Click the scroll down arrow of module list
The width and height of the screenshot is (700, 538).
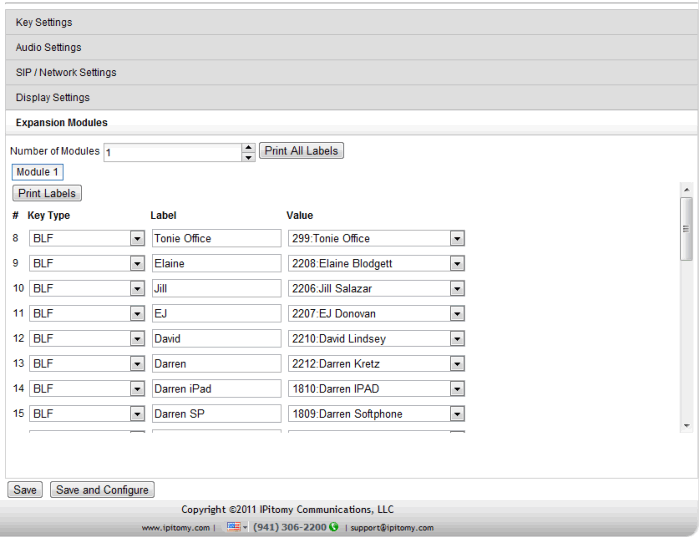coord(687,426)
